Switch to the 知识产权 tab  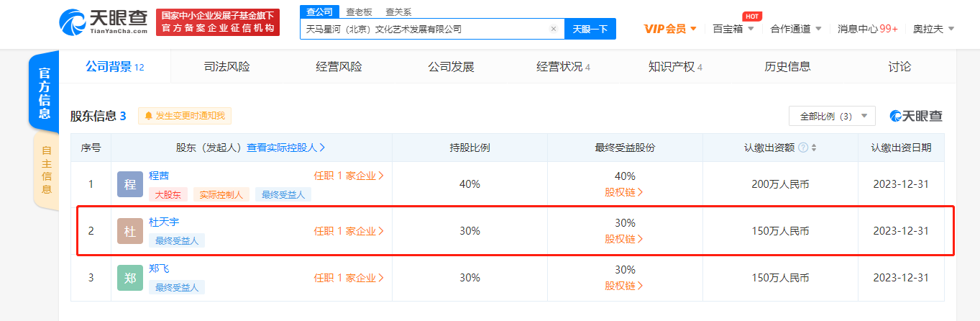click(674, 67)
